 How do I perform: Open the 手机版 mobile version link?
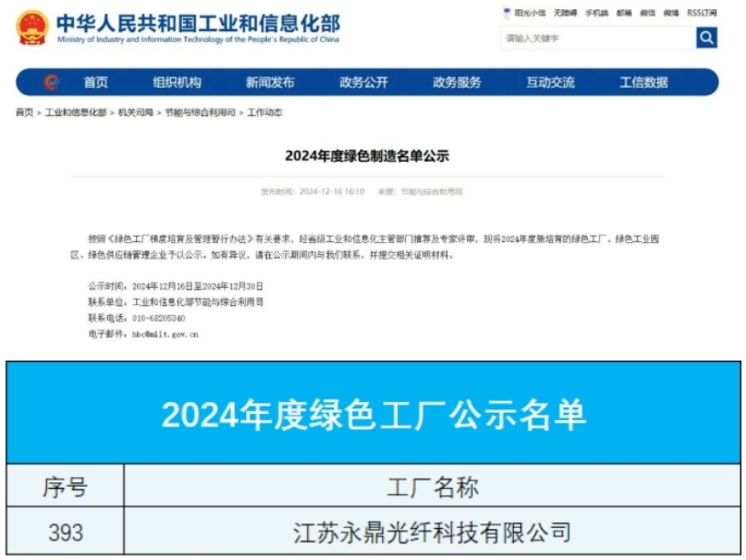597,13
